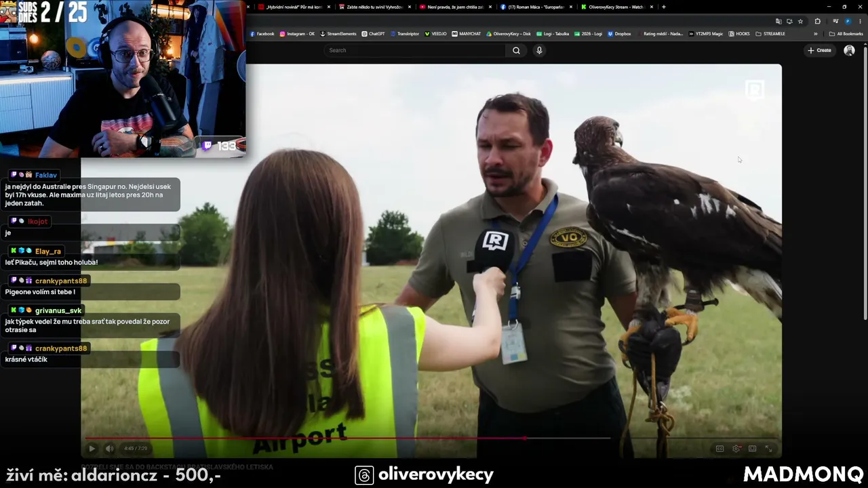Open the All Bookmarks folder

click(x=846, y=34)
